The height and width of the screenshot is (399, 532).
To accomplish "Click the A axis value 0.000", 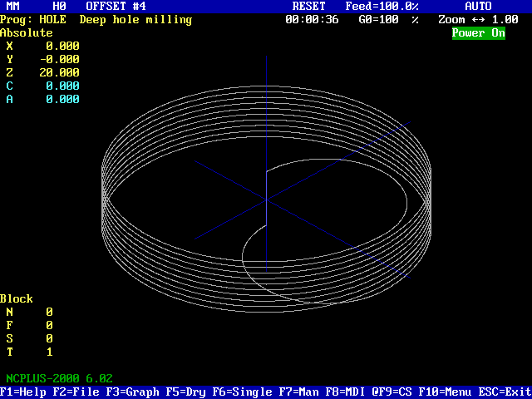I will coord(63,100).
